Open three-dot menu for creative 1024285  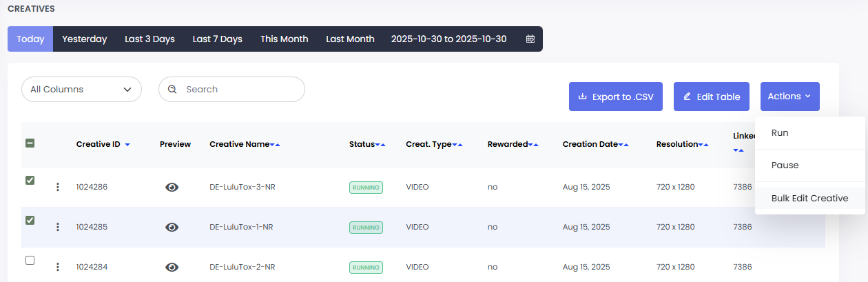click(x=58, y=227)
